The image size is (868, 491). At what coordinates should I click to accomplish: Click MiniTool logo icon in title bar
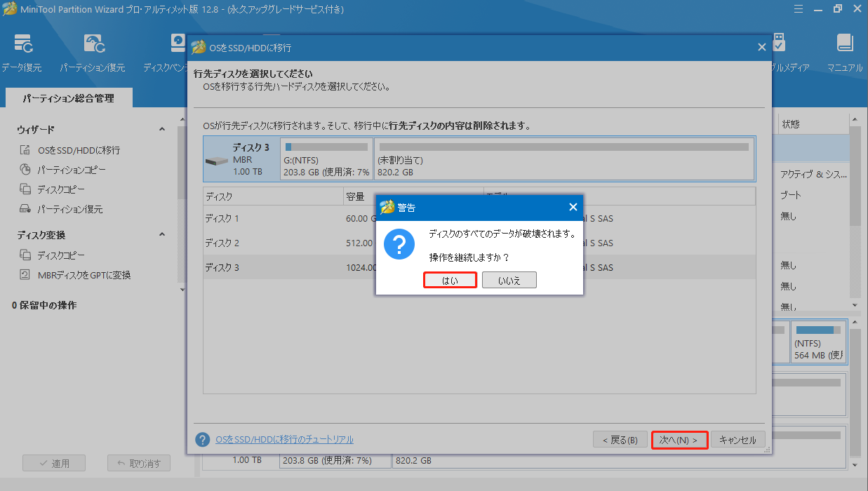pos(10,8)
